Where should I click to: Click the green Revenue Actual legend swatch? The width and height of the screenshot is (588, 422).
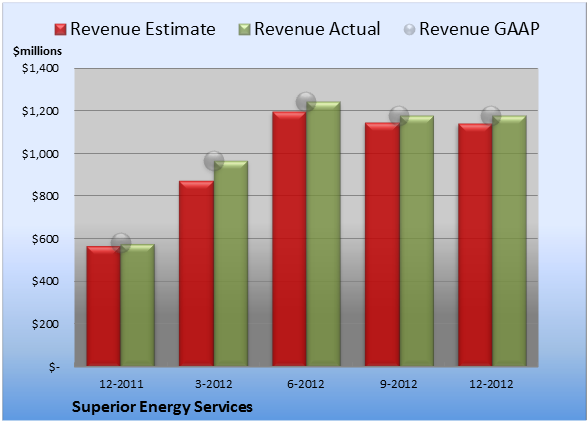click(244, 30)
